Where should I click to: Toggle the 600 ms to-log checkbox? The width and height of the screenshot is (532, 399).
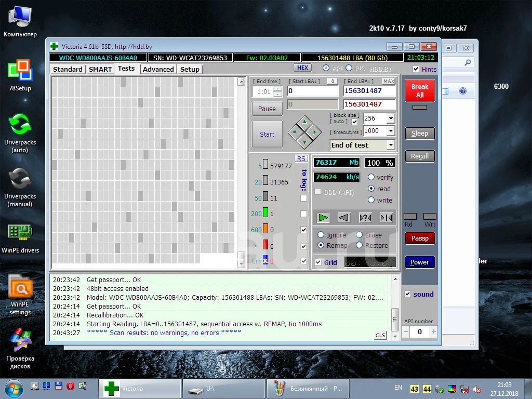pyautogui.click(x=303, y=230)
